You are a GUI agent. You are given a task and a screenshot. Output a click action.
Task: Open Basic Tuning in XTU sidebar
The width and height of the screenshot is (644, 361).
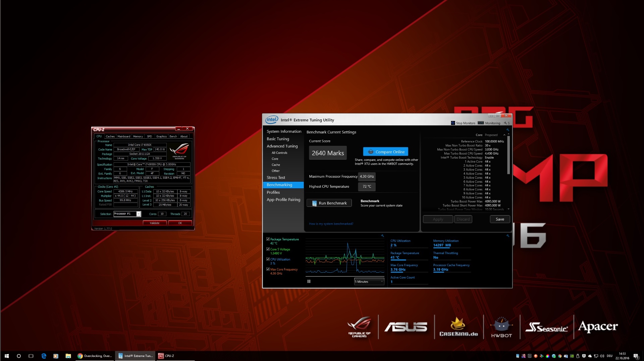278,139
